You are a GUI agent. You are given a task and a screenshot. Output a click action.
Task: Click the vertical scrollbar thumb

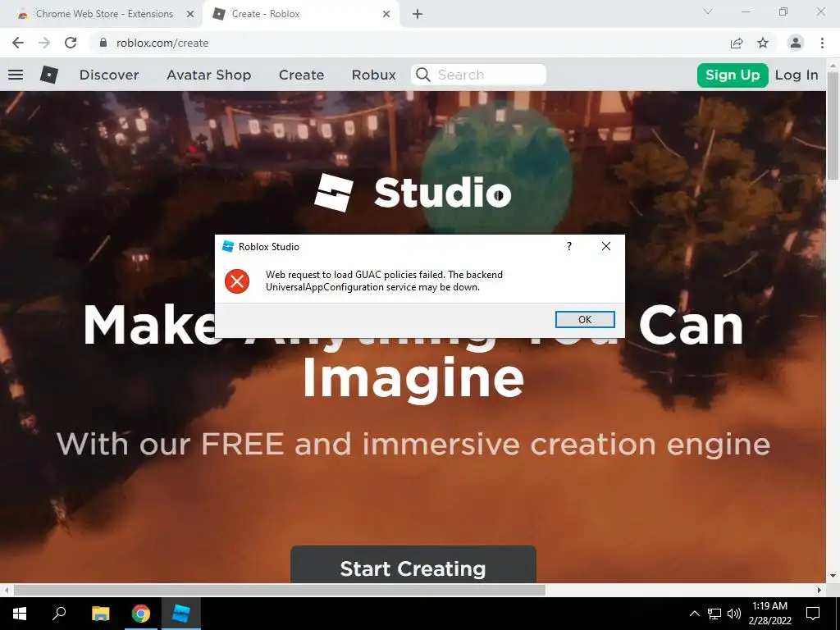833,125
